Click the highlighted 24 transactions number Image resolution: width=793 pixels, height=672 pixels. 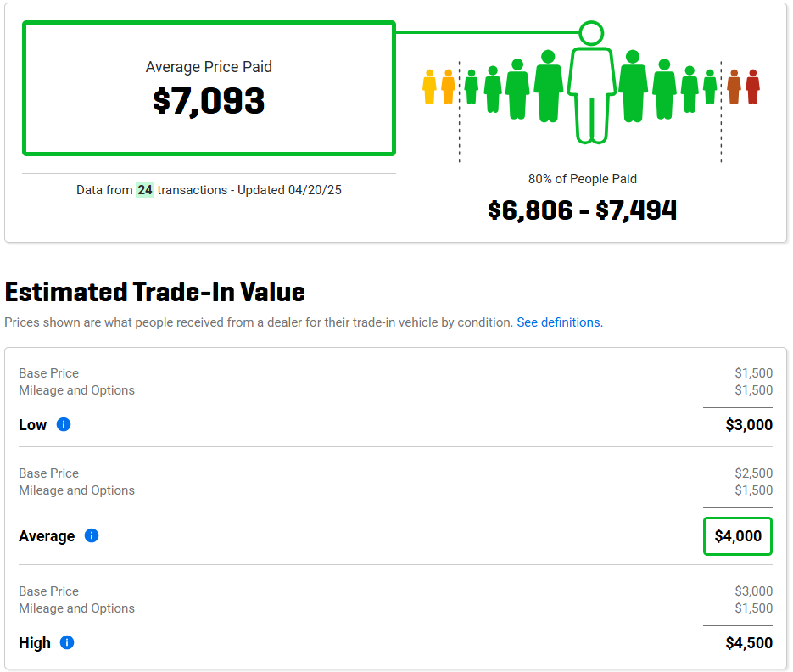(145, 190)
